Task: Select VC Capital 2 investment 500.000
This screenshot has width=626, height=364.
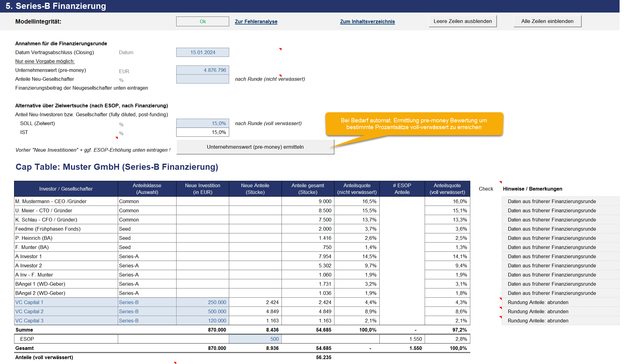Action: point(203,311)
